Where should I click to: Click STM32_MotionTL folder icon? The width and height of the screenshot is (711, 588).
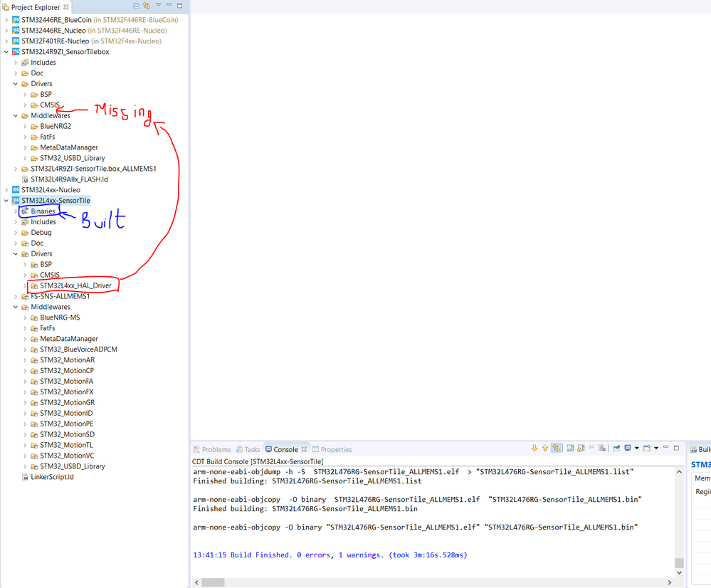[34, 446]
